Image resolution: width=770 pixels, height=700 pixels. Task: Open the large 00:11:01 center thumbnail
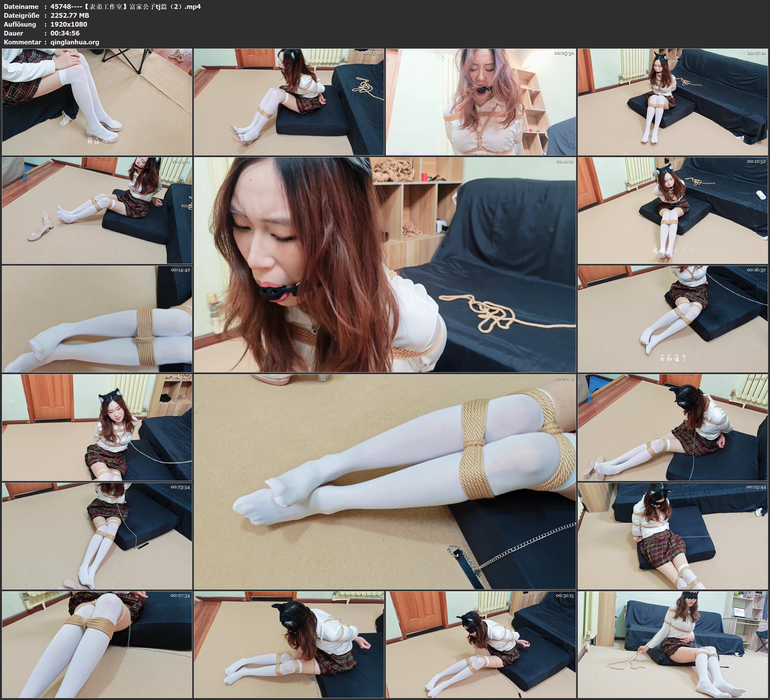[x=386, y=264]
